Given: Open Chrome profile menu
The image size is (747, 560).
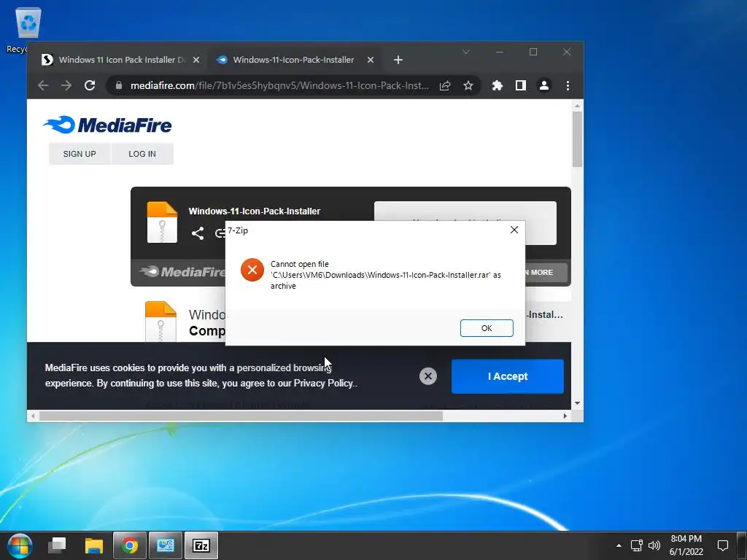Looking at the screenshot, I should click(544, 86).
